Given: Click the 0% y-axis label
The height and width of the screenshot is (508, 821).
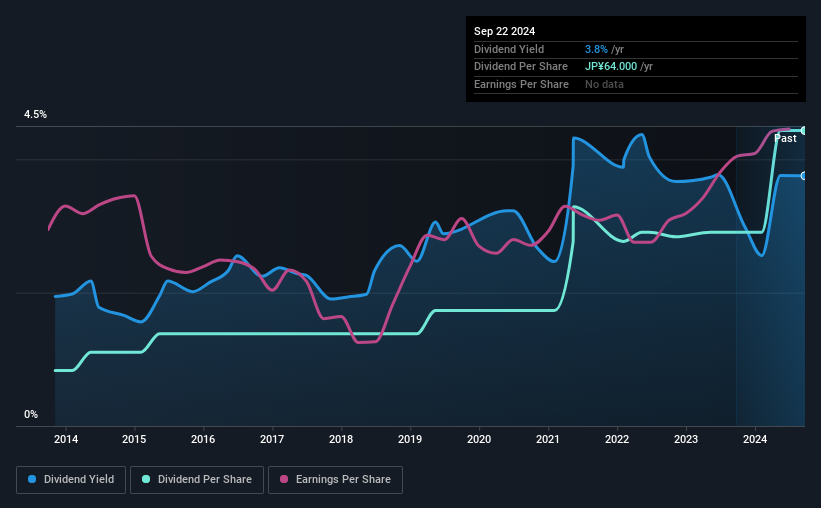Looking at the screenshot, I should [x=31, y=414].
